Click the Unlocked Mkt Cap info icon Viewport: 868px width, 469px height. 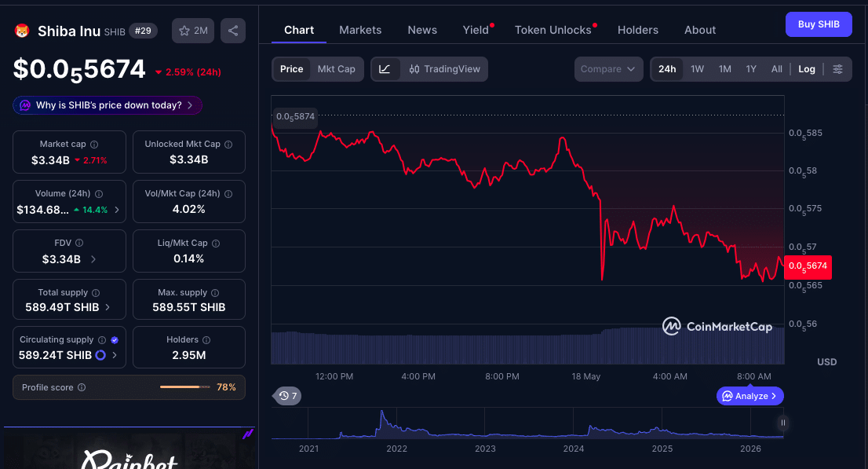(228, 144)
